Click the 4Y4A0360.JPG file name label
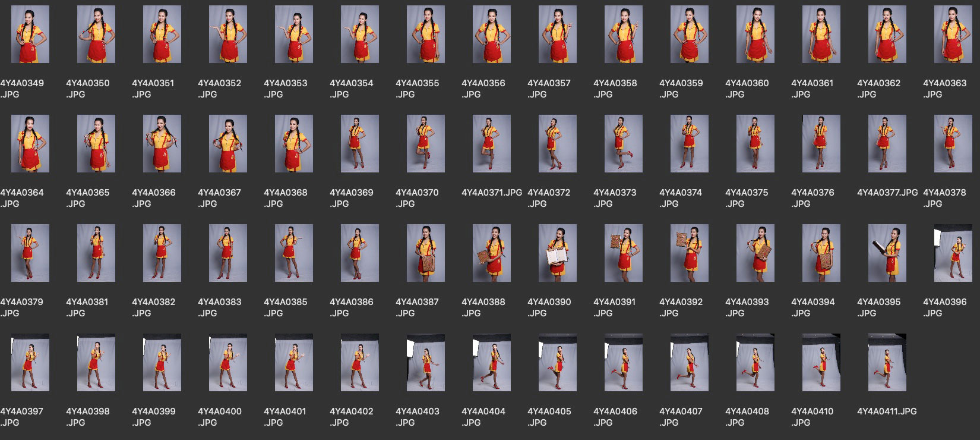980x440 pixels. 747,89
